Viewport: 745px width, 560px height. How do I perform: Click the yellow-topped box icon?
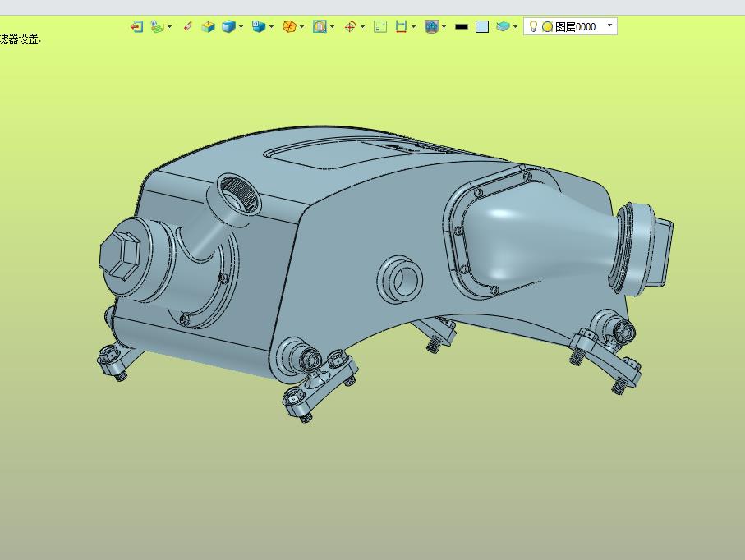click(208, 26)
